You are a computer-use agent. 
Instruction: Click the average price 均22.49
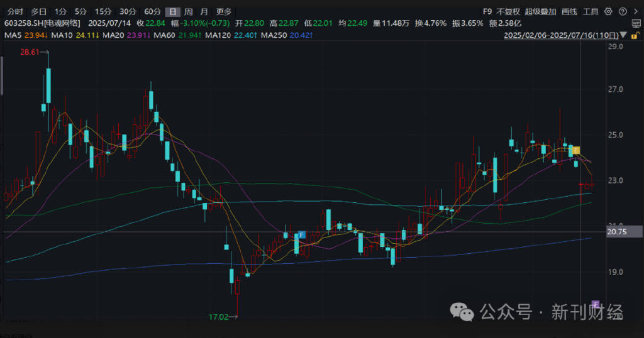(353, 23)
